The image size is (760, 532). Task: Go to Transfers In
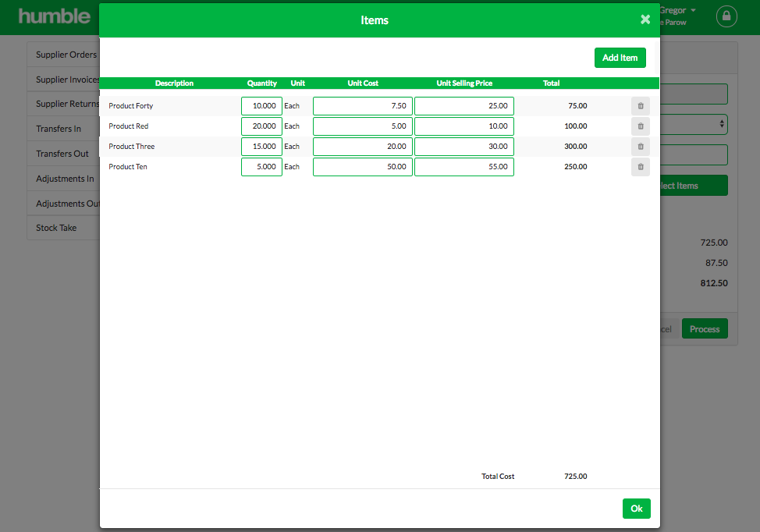[x=63, y=129]
